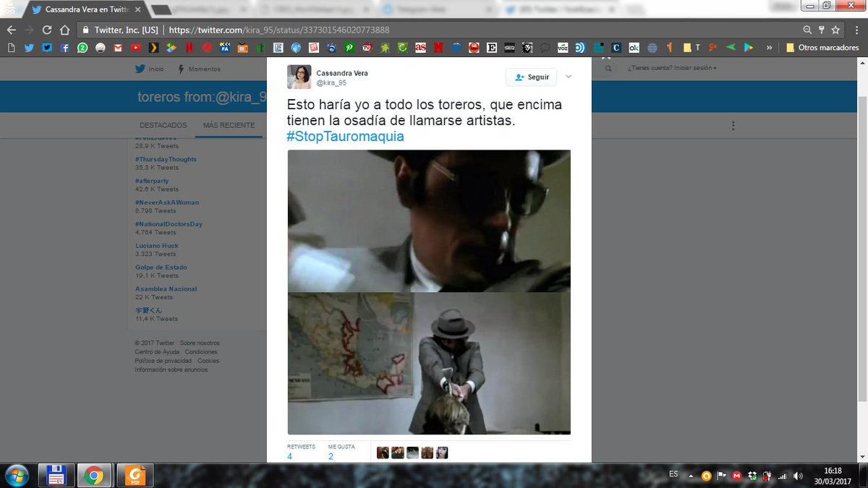Go back with browser back arrow
Screen dimensions: 868x488
(11, 30)
